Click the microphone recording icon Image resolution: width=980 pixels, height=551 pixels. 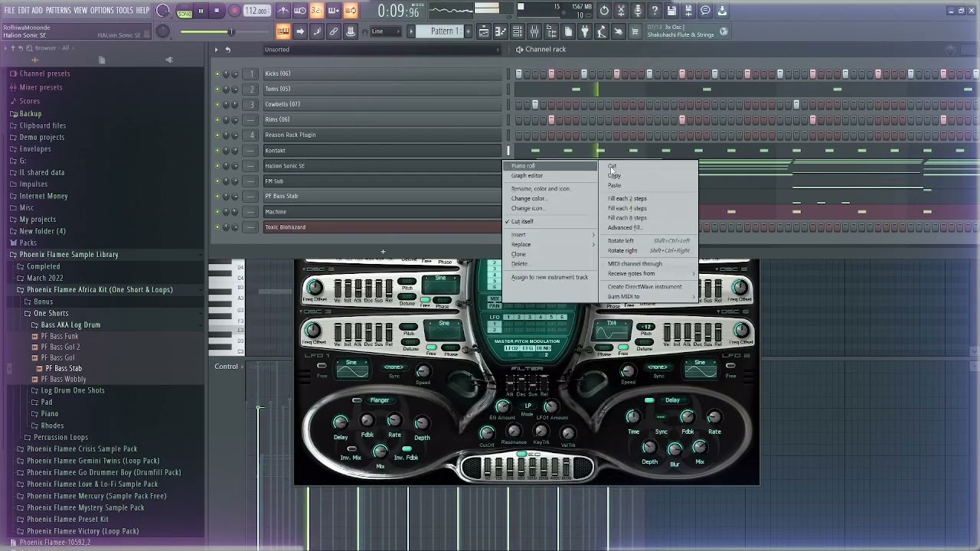point(638,11)
